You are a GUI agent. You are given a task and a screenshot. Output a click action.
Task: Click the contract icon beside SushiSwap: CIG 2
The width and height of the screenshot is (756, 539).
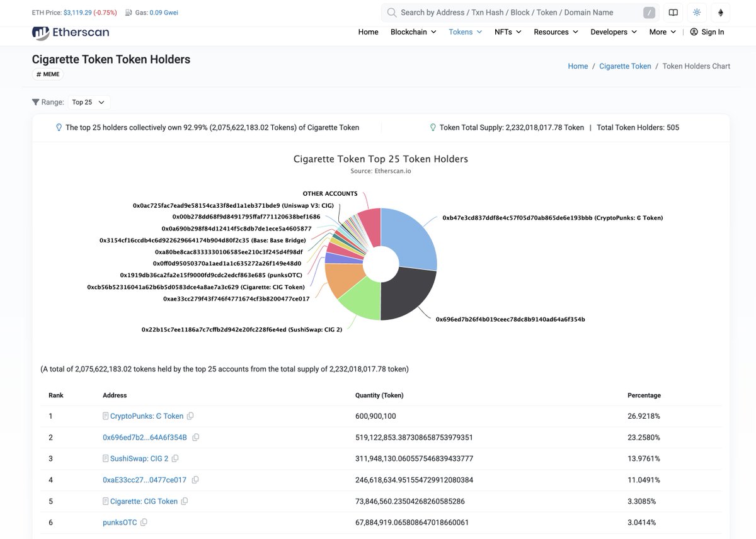click(106, 459)
